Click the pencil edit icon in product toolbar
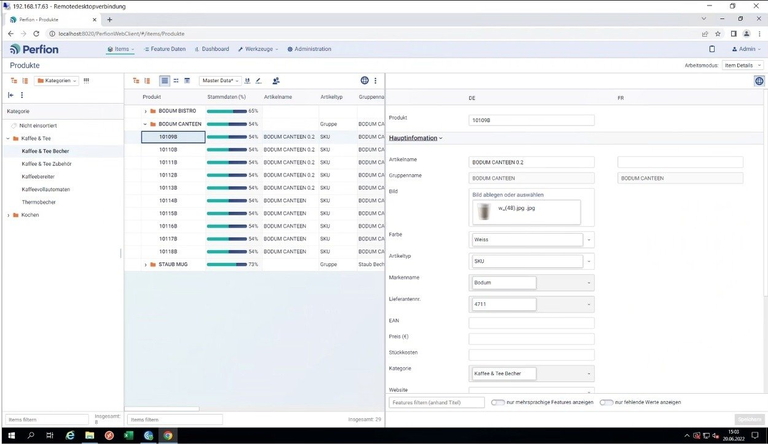 (259, 81)
